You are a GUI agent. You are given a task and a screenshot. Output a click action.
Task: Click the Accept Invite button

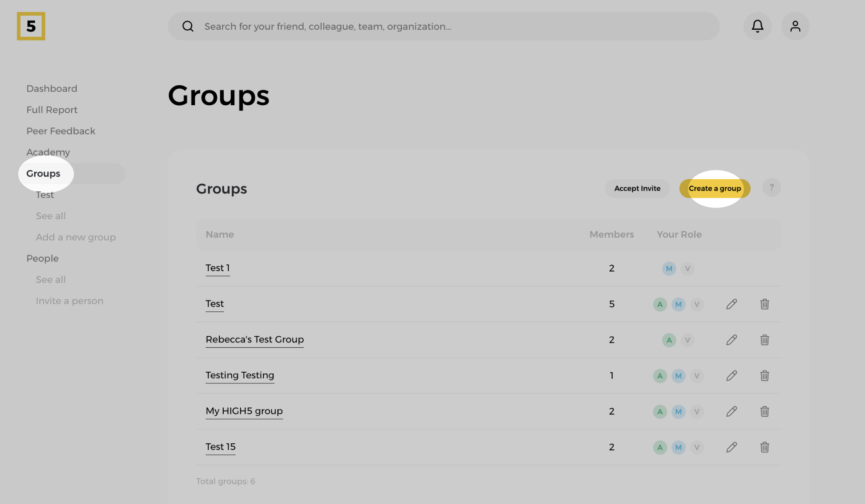coord(637,188)
